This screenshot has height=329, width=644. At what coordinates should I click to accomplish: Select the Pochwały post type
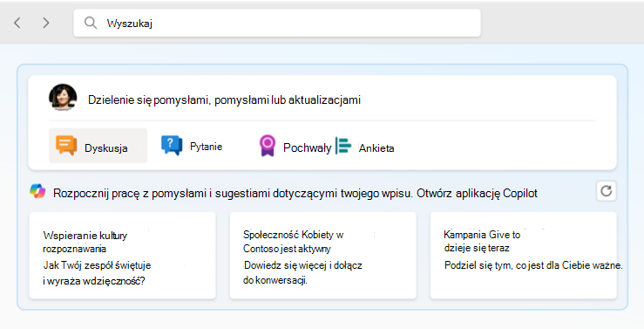tap(295, 147)
